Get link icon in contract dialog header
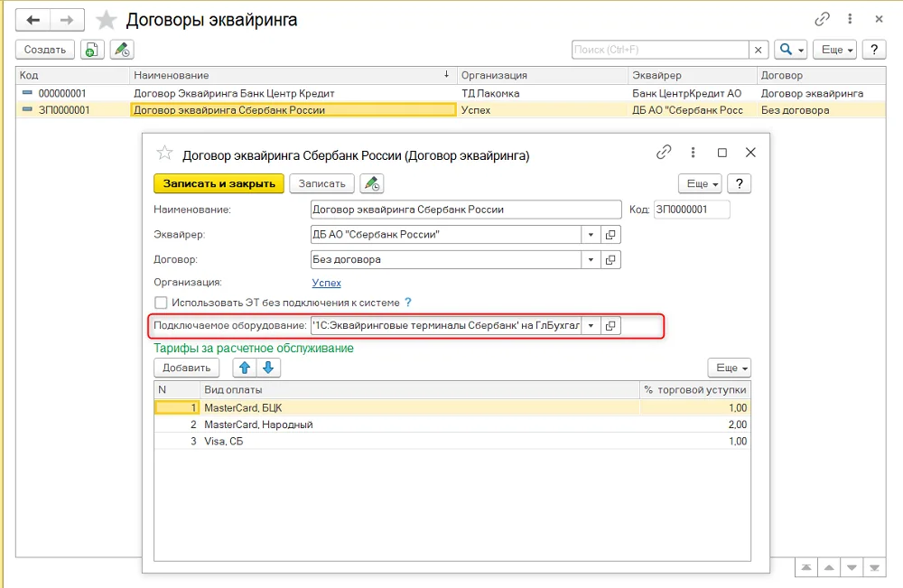903x588 pixels. 664,153
